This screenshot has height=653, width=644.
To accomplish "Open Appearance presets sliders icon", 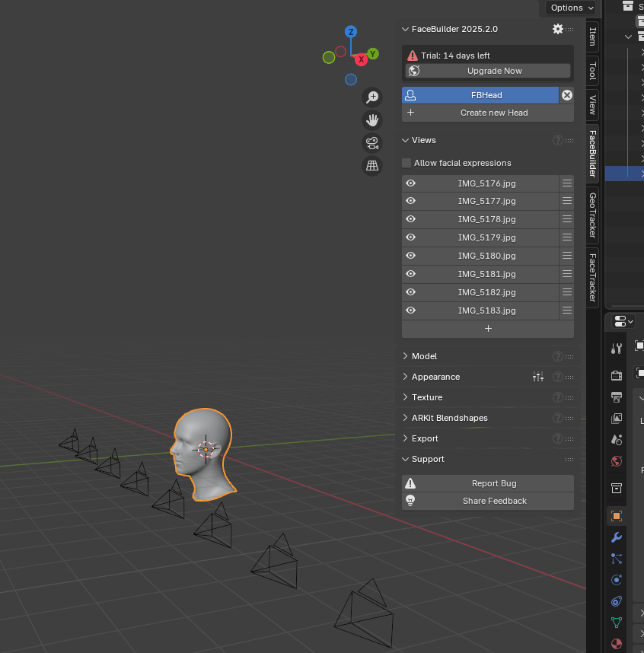I will (538, 377).
